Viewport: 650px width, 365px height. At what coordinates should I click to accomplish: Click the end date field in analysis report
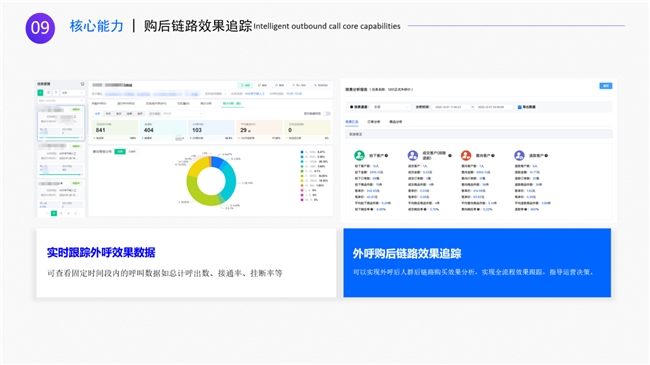(x=494, y=107)
